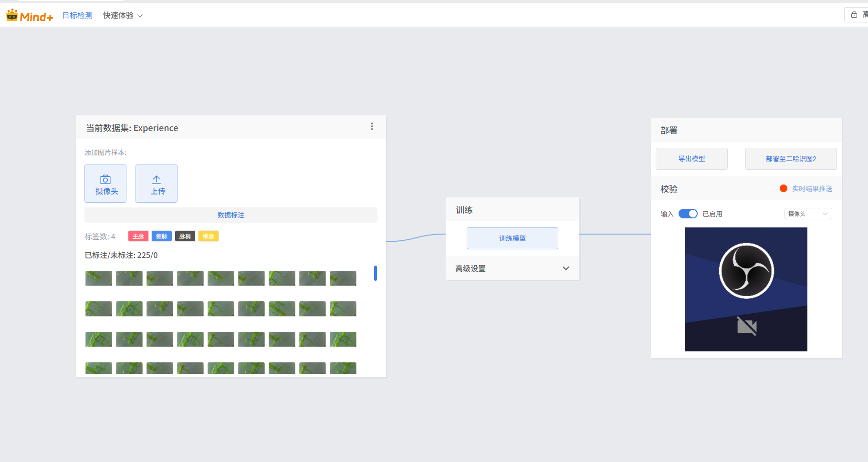
Task: Open the 数据标注 data annotation bar
Action: (231, 215)
